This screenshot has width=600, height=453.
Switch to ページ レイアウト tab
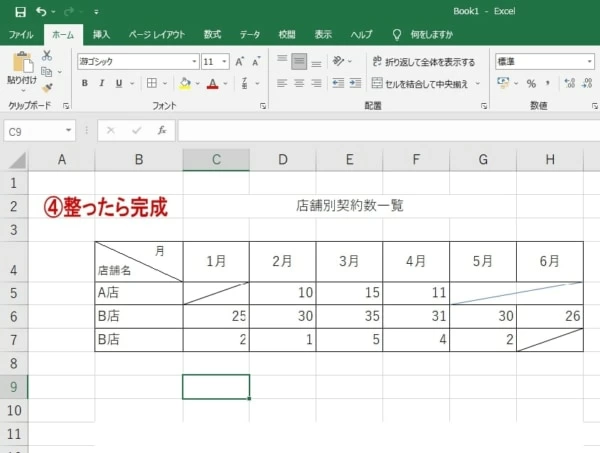click(x=157, y=35)
